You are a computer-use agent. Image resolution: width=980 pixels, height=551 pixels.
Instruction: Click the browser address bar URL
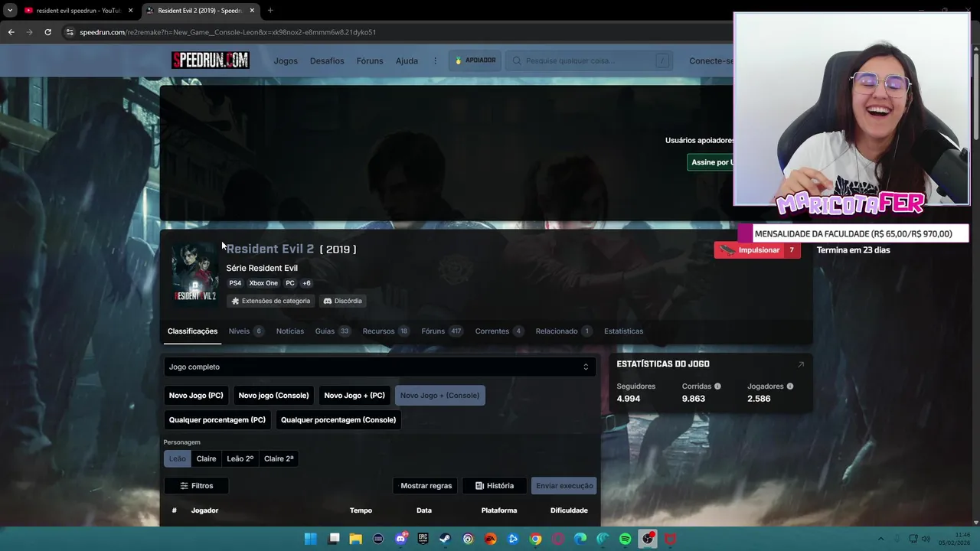coord(228,32)
